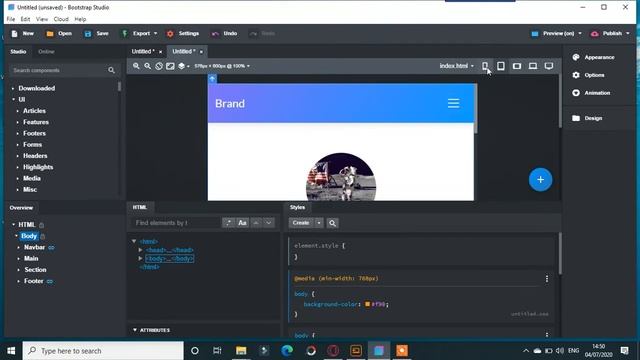Toggle the Preview (on) button

coord(553,33)
